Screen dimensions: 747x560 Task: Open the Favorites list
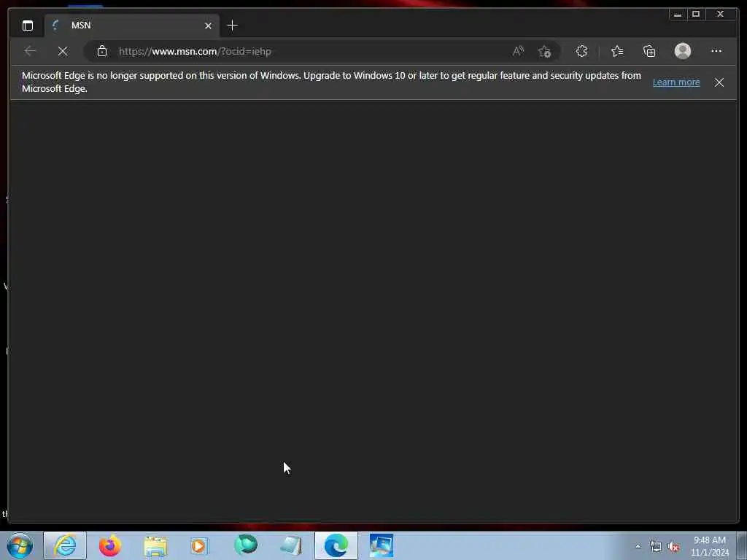617,51
